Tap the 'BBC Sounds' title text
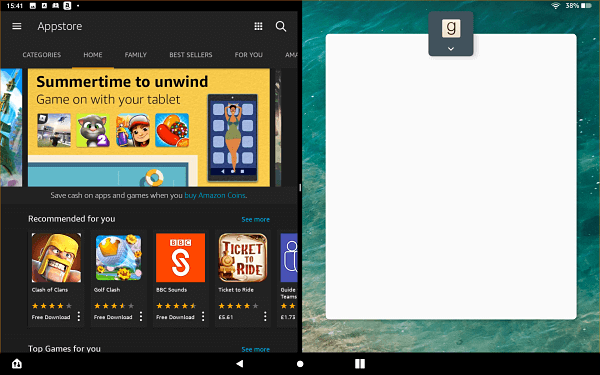 coord(171,290)
